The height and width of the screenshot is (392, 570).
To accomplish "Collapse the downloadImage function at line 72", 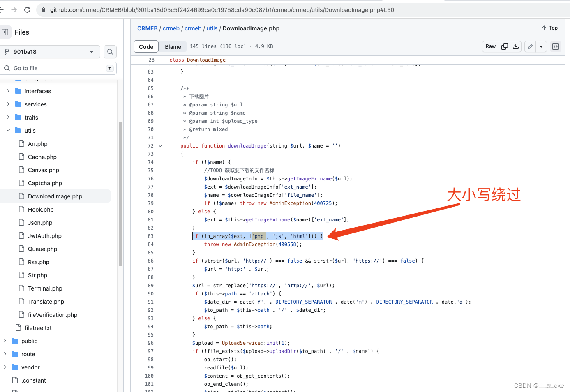I will [160, 146].
